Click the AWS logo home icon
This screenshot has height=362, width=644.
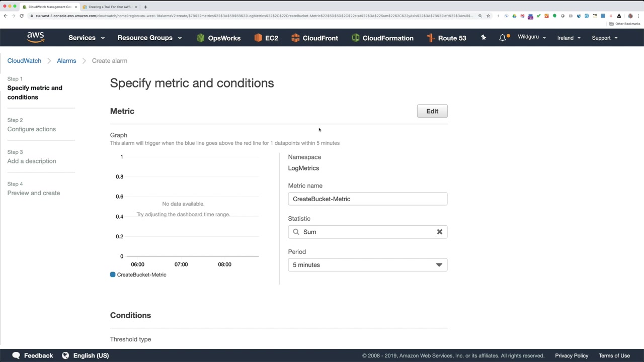[35, 37]
